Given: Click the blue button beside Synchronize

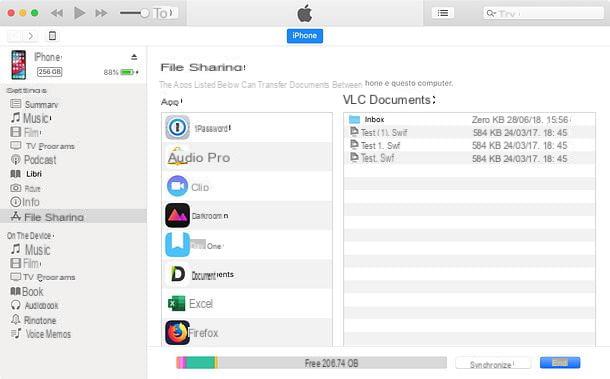Looking at the screenshot, I should (560, 363).
